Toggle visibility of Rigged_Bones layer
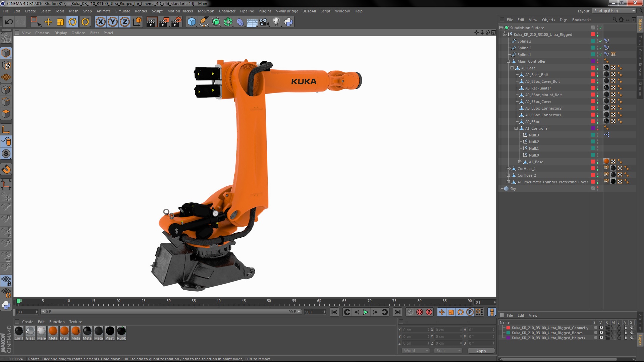Image resolution: width=644 pixels, height=362 pixels. pos(601,333)
